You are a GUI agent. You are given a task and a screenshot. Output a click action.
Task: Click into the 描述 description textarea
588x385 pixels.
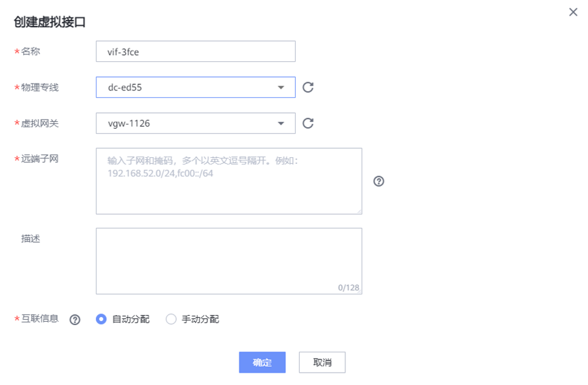pos(228,261)
